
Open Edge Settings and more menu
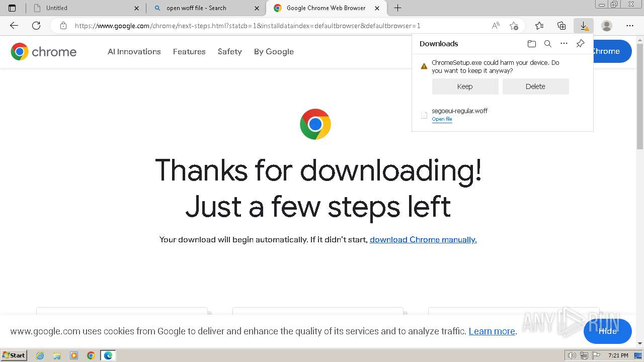click(630, 26)
